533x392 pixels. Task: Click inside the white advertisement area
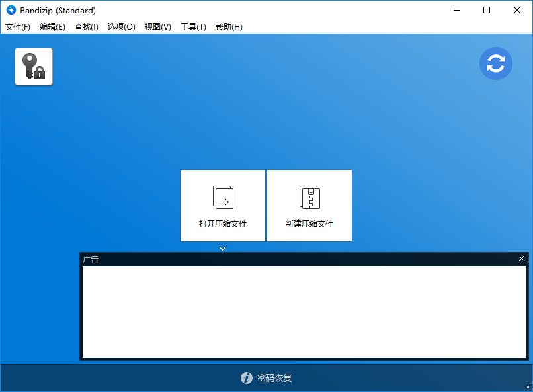click(x=304, y=312)
